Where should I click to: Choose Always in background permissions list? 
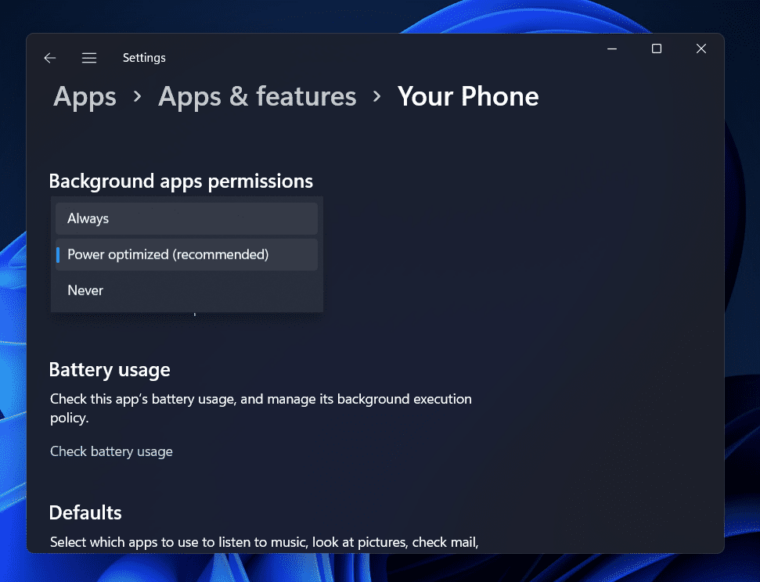point(187,219)
